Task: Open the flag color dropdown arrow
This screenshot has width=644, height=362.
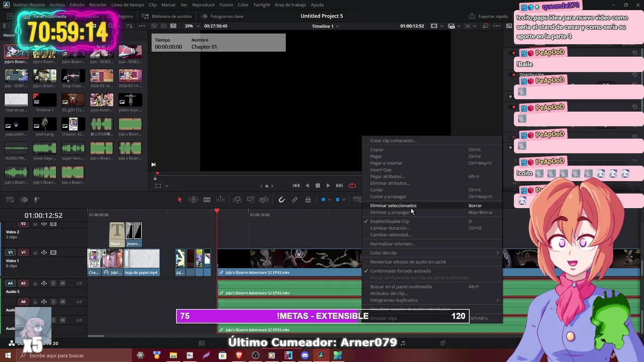Action: click(x=330, y=200)
